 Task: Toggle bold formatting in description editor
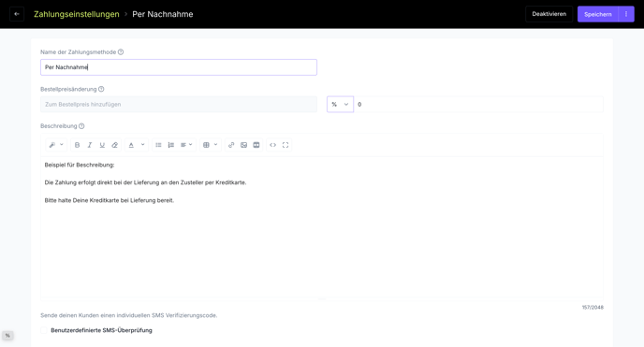click(x=77, y=145)
